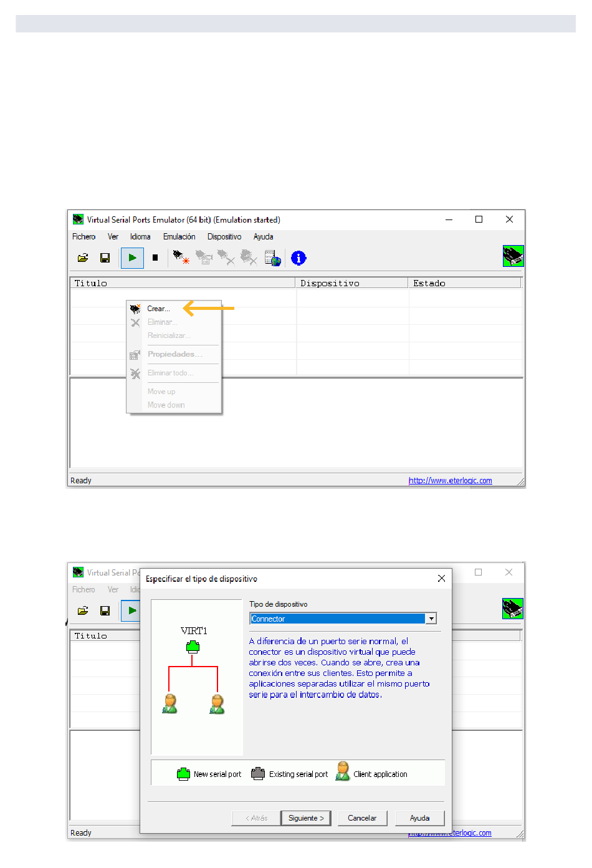Click the globe network settings toolbar icon

coord(272,258)
